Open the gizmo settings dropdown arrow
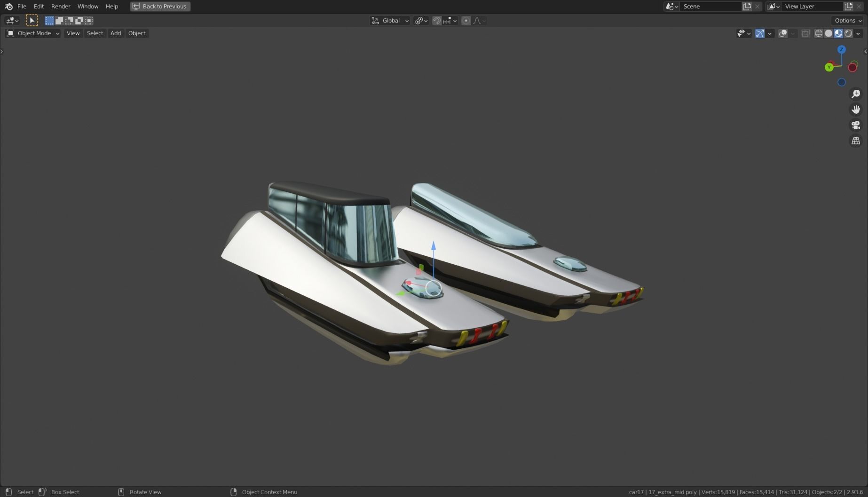 (770, 33)
